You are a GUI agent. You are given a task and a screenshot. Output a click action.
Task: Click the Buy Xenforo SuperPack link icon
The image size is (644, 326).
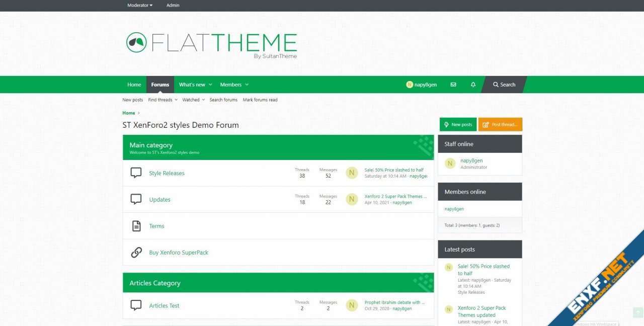136,253
